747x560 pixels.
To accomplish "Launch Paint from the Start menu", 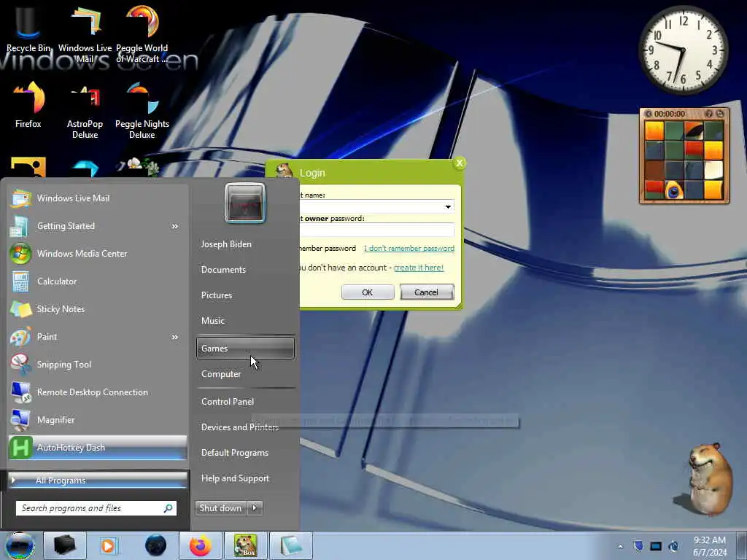I will 98,337.
